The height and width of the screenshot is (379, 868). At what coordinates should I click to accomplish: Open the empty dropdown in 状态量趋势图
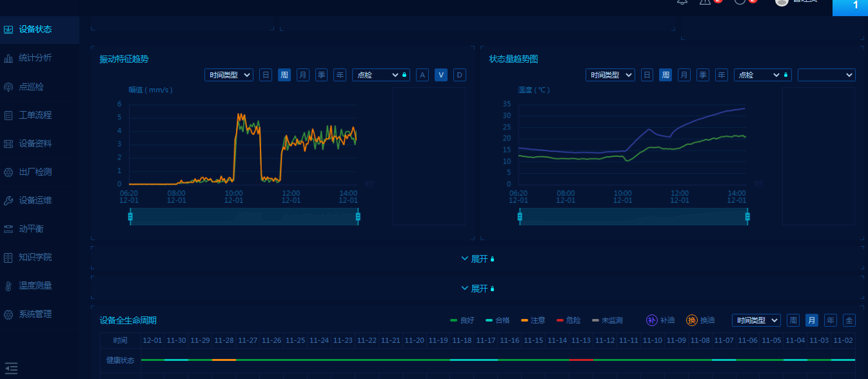[x=826, y=75]
